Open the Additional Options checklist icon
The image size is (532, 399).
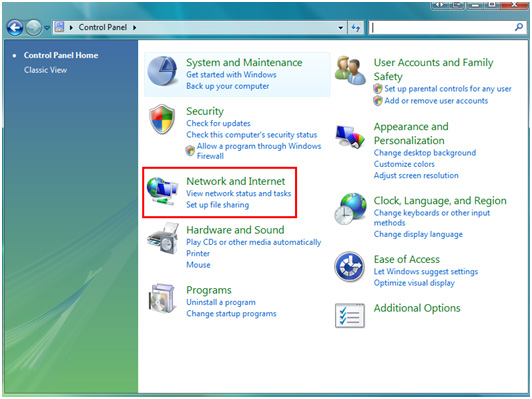(x=350, y=315)
